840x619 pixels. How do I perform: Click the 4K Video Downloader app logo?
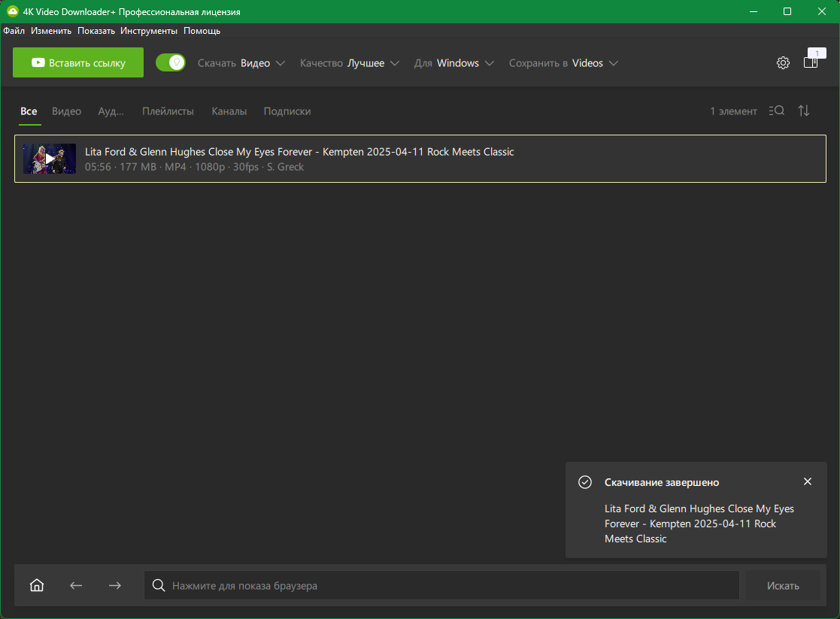click(x=12, y=11)
